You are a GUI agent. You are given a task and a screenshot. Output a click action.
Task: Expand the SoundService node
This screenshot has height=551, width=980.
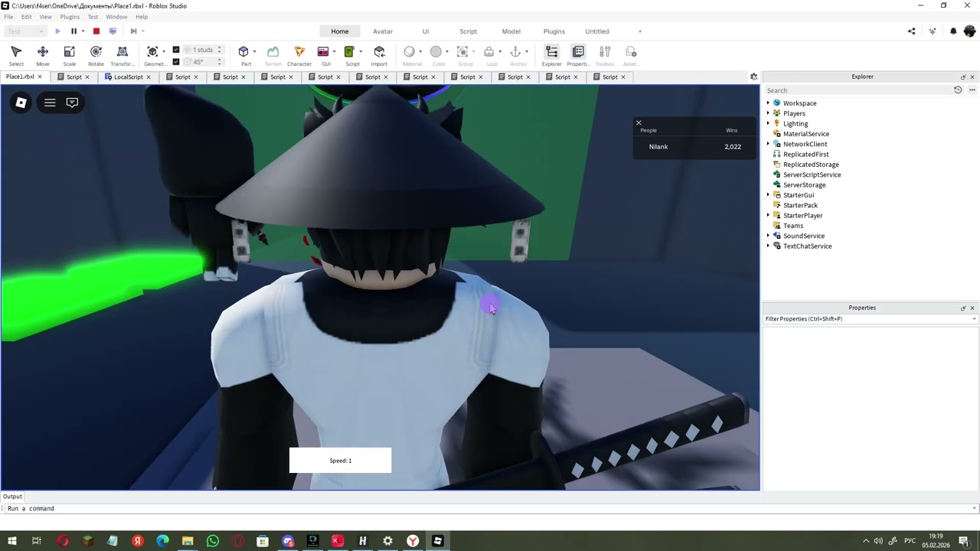[768, 236]
